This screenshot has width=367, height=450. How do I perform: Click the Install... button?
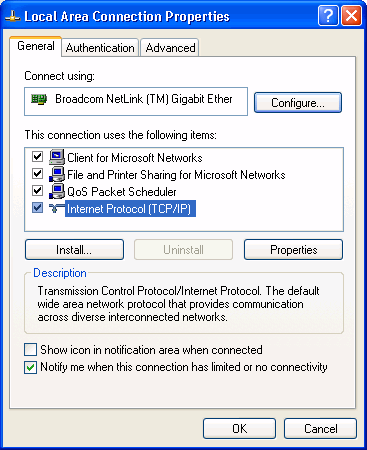click(x=74, y=250)
